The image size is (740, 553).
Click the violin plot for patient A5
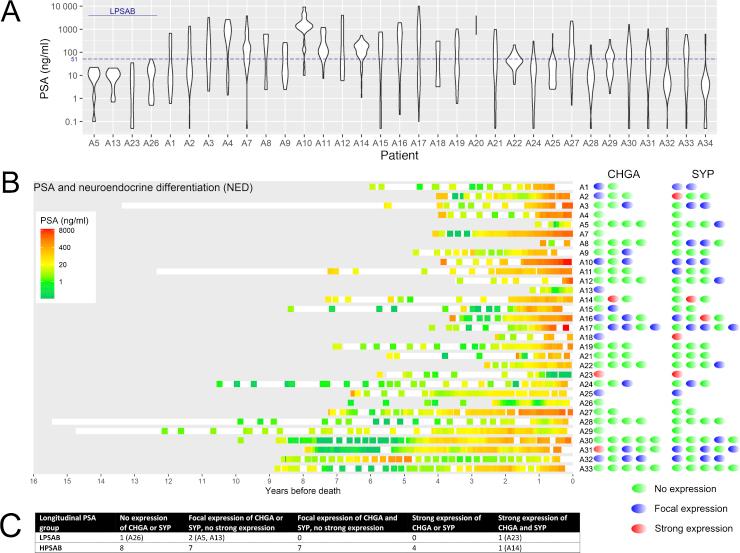(x=94, y=85)
